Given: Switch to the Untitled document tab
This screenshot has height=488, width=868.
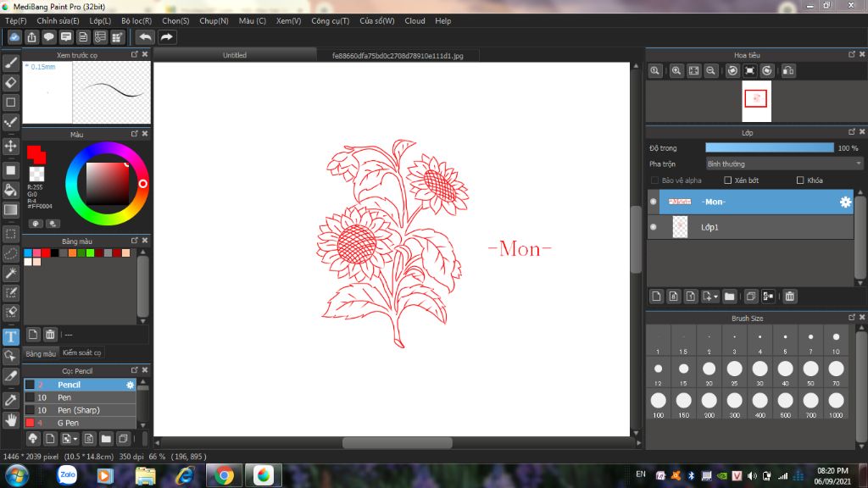Looking at the screenshot, I should pyautogui.click(x=235, y=55).
